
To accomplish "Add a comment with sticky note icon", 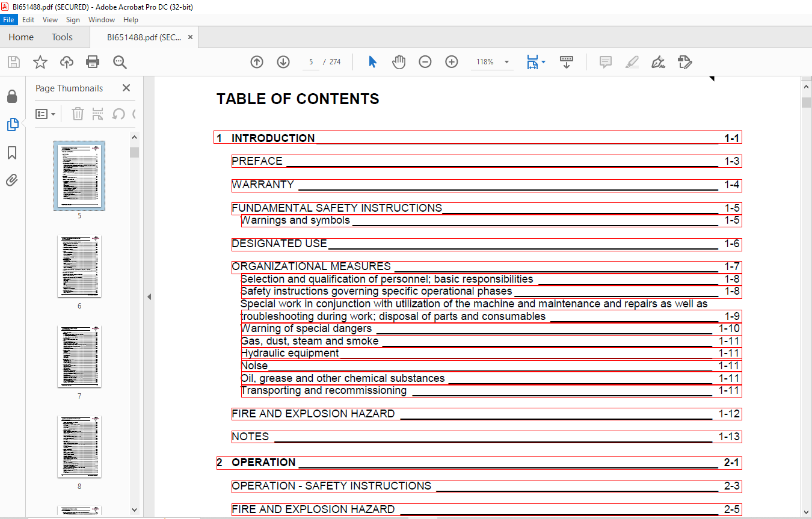I will click(606, 62).
